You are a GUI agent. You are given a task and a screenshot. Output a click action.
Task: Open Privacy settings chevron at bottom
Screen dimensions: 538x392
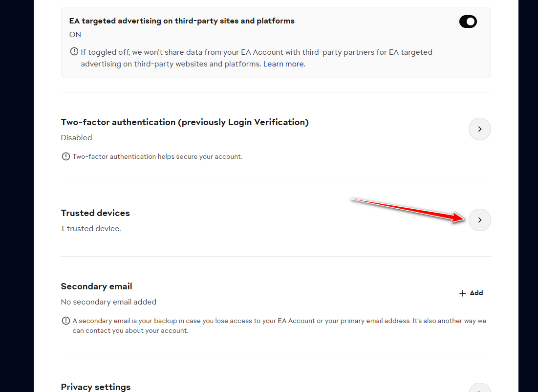[479, 389]
